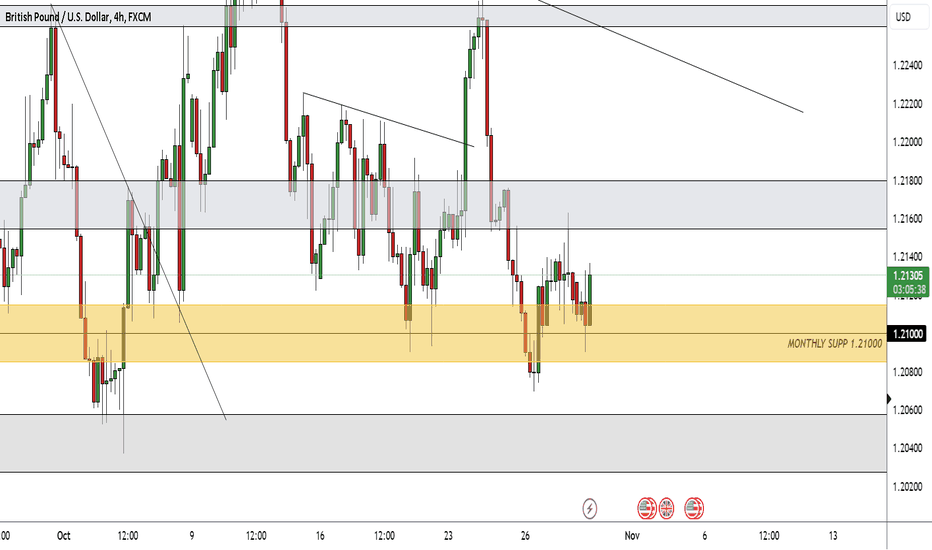932x550 pixels.
Task: Click the MONTHLY SUPP 1.21000 text label
Action: pyautogui.click(x=835, y=344)
